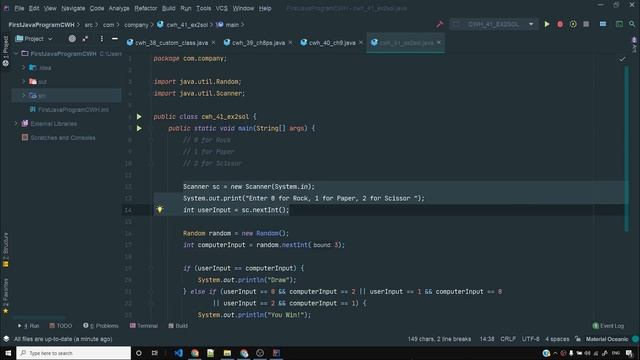Open the Refactor menu
640x360 pixels.
(145, 8)
